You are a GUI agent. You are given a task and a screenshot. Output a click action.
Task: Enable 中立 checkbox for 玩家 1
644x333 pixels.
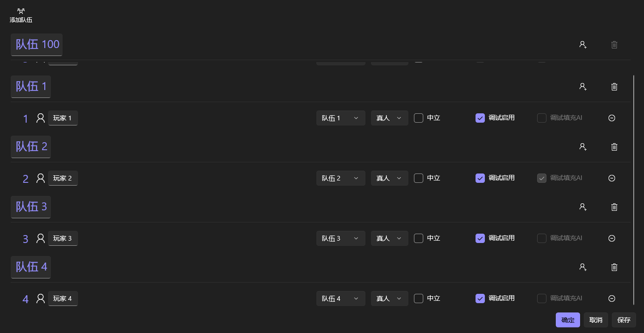click(x=419, y=118)
